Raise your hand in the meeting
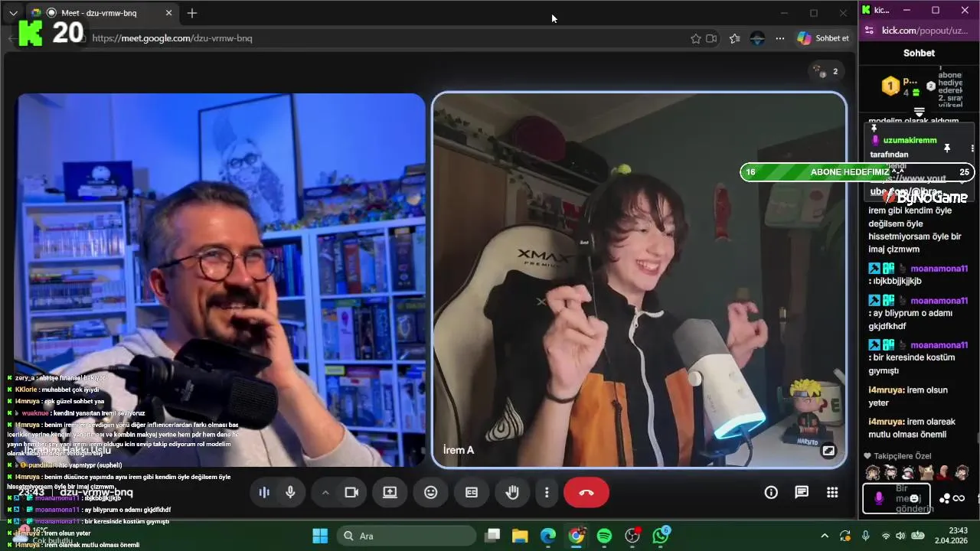 tap(512, 493)
